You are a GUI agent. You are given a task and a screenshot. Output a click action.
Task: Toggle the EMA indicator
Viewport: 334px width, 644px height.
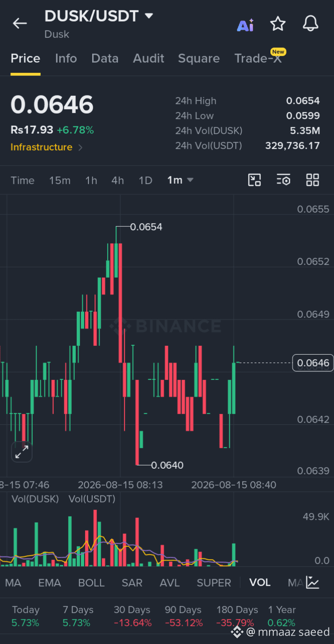click(x=50, y=583)
